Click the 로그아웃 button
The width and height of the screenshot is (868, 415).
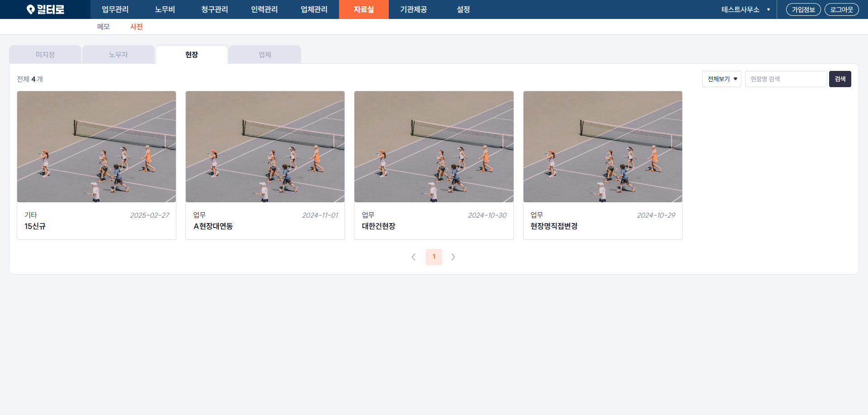[841, 9]
